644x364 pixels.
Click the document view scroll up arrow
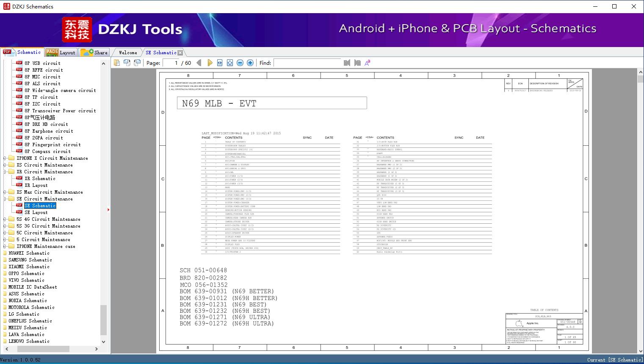(640, 73)
